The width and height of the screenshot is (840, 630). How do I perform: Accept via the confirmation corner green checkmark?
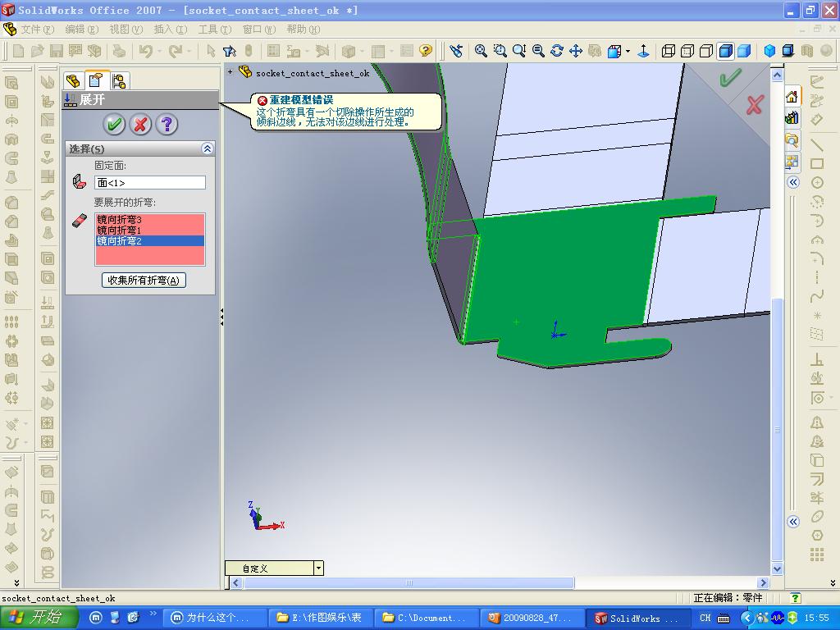tap(729, 78)
